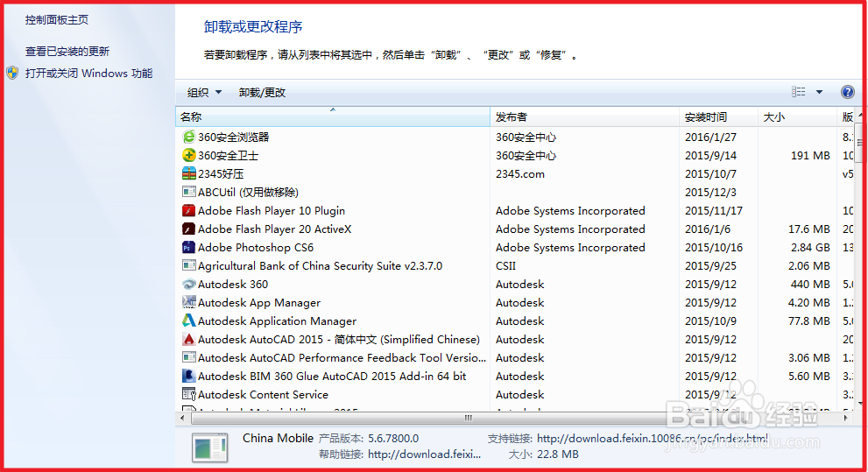The image size is (868, 472).
Task: Click the 2345好压 archive icon
Action: pos(189,173)
